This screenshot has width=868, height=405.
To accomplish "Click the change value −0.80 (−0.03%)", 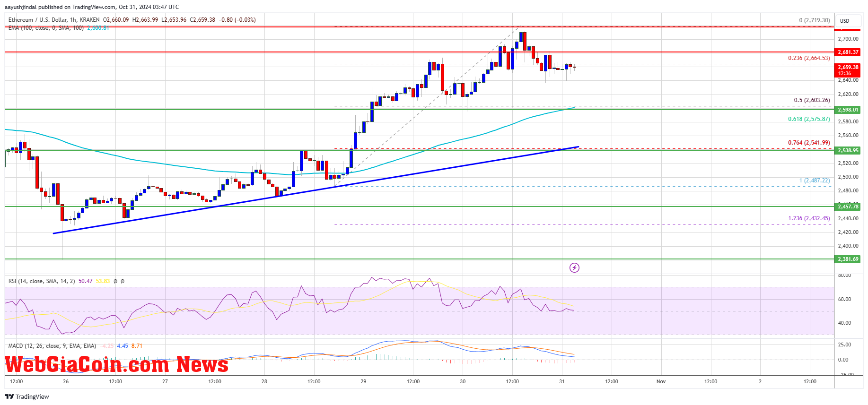I will pos(237,20).
